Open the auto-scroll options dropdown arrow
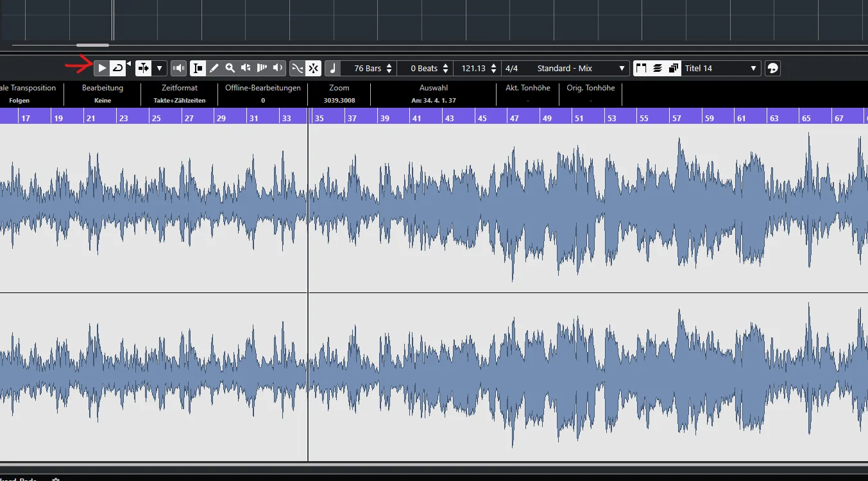 tap(160, 68)
